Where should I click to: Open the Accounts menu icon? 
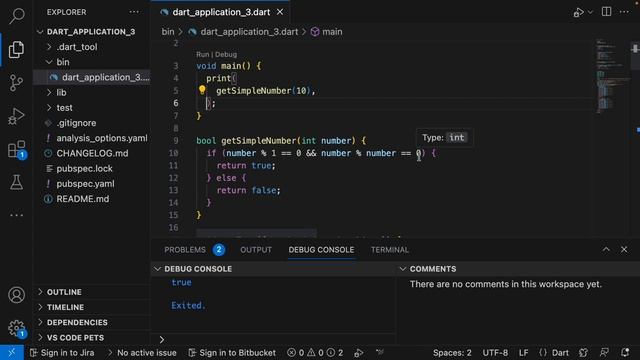(x=16, y=295)
